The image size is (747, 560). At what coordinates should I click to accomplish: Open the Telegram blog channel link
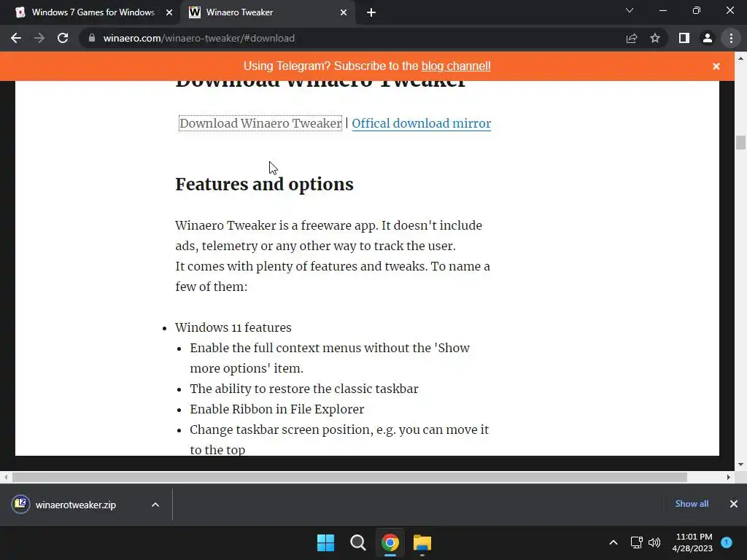456,66
